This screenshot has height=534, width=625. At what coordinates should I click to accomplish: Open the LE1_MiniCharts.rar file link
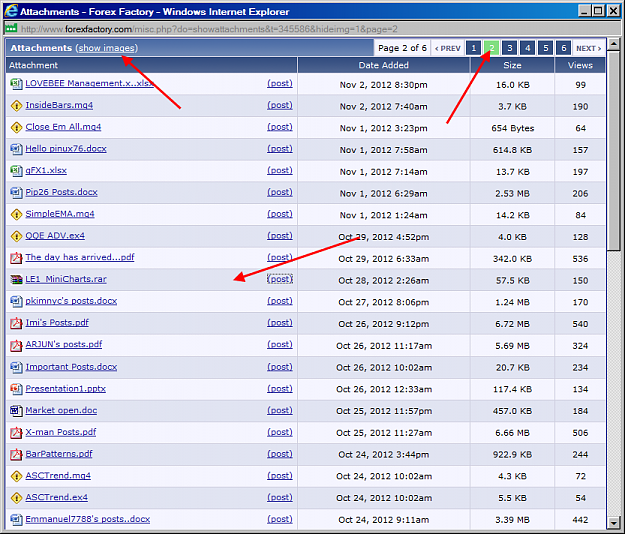click(66, 279)
